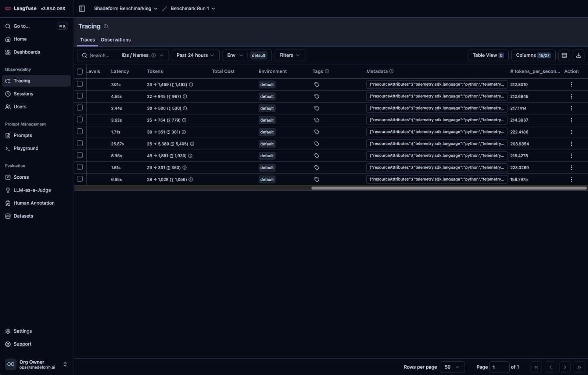Select checkbox for the 4.55s latency row
This screenshot has height=375, width=588.
(80, 96)
